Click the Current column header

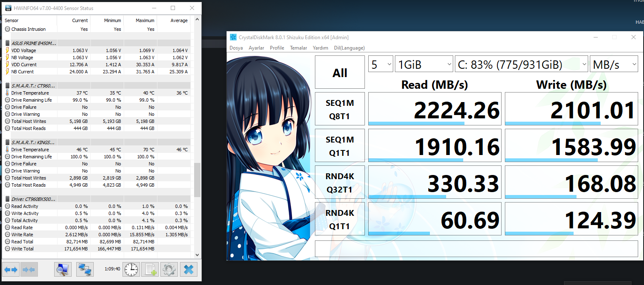coord(74,20)
